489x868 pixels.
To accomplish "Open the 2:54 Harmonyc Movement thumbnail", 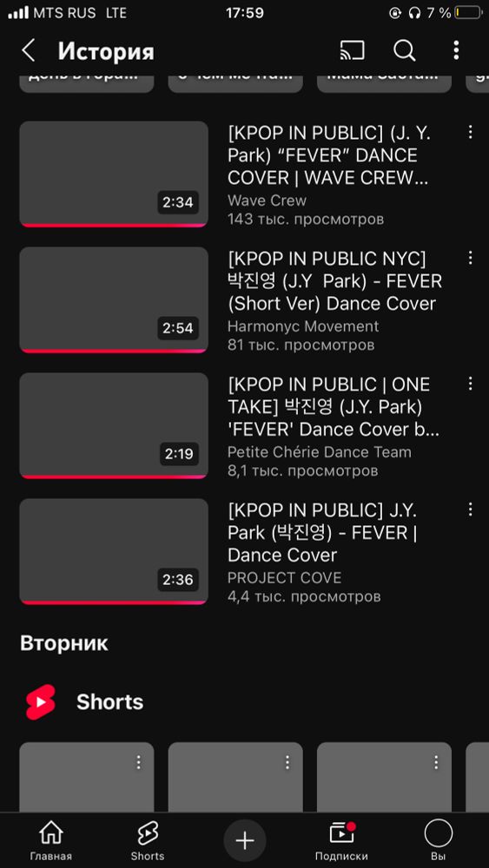I will [114, 299].
